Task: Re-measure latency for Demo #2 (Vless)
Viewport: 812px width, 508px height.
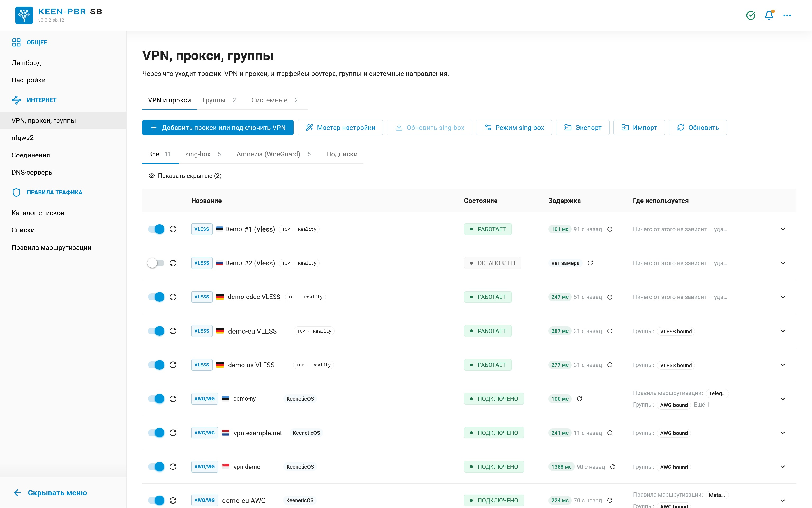Action: click(x=590, y=263)
